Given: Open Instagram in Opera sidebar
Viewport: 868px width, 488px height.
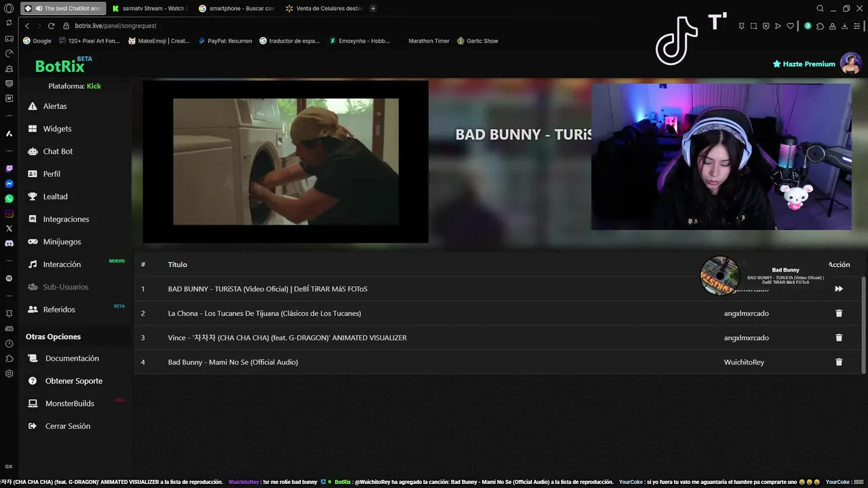Looking at the screenshot, I should 9,213.
